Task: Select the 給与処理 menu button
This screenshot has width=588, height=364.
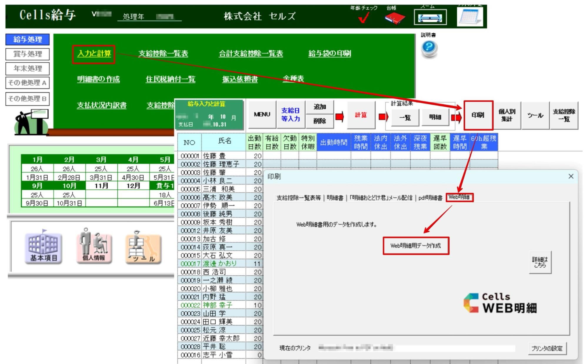Action: pyautogui.click(x=28, y=39)
